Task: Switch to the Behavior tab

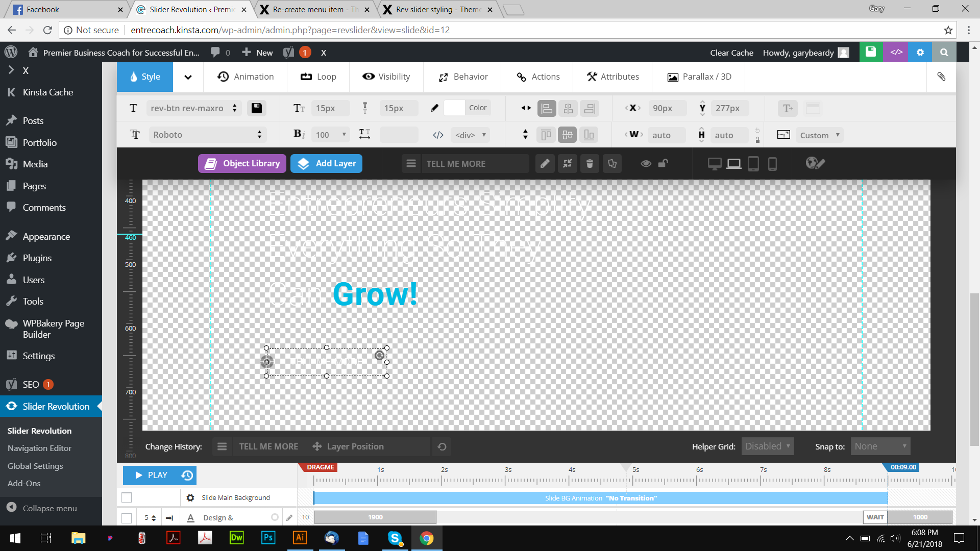Action: 463,77
